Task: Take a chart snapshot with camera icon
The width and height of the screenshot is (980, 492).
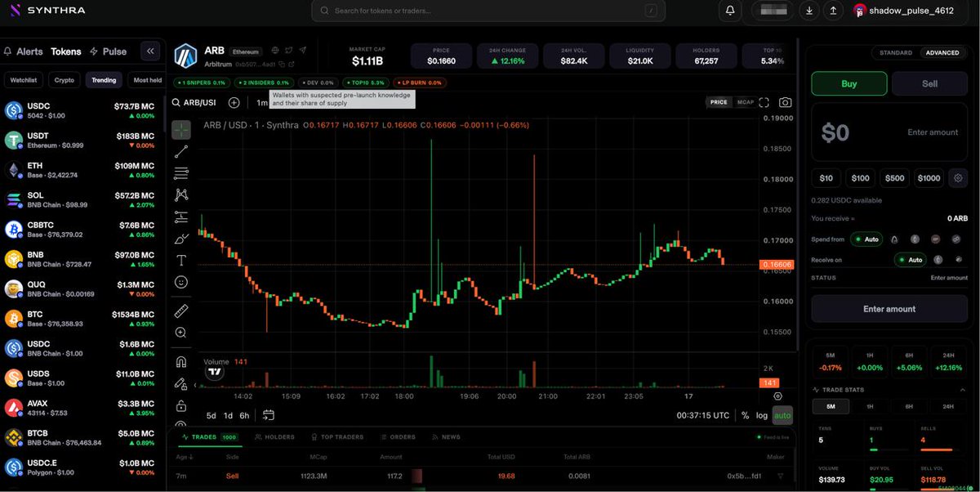Action: pyautogui.click(x=785, y=102)
